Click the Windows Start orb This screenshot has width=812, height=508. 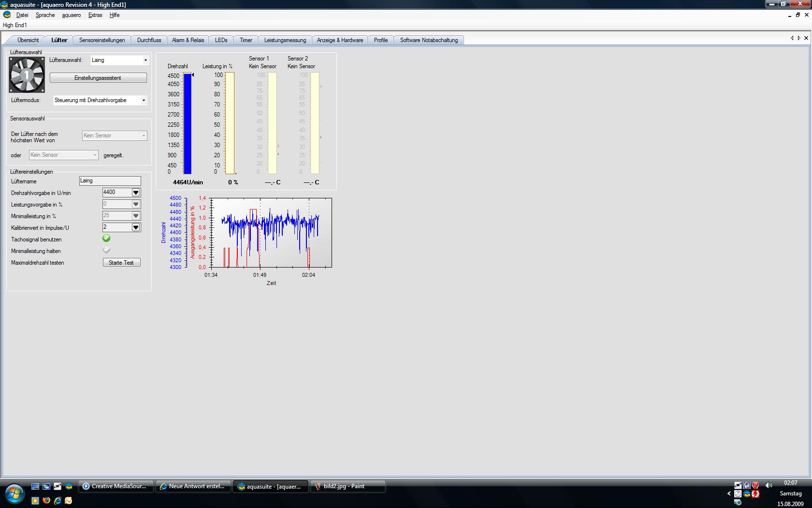(14, 493)
